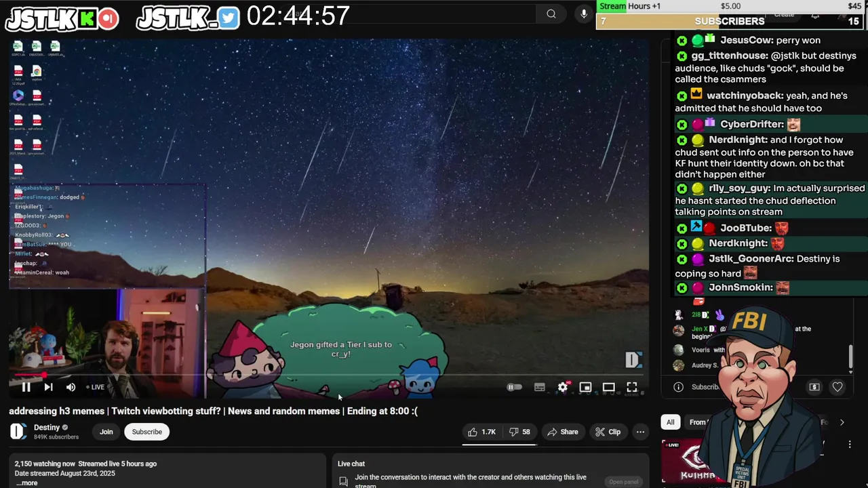Toggle the autoplay switch in the player
868x488 pixels.
[x=515, y=387]
